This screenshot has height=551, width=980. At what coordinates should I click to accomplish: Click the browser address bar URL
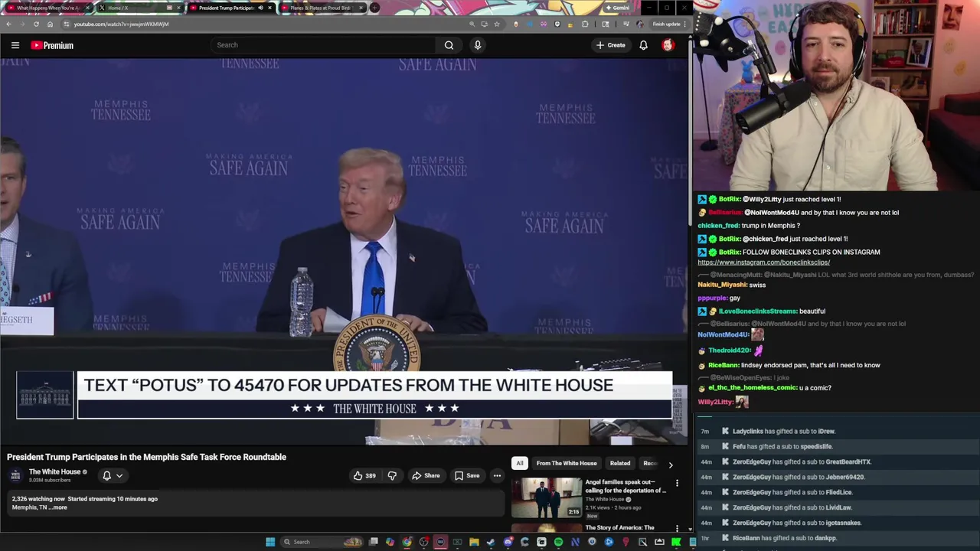coord(121,24)
